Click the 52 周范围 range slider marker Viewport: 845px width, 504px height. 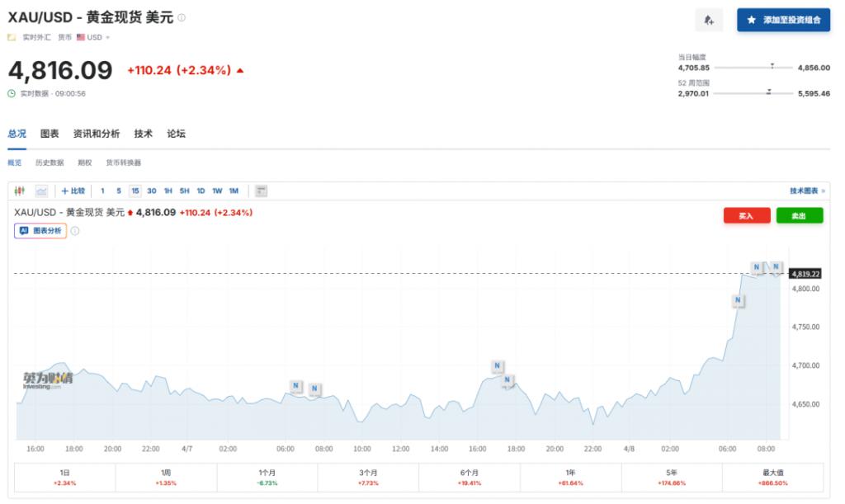click(x=768, y=92)
